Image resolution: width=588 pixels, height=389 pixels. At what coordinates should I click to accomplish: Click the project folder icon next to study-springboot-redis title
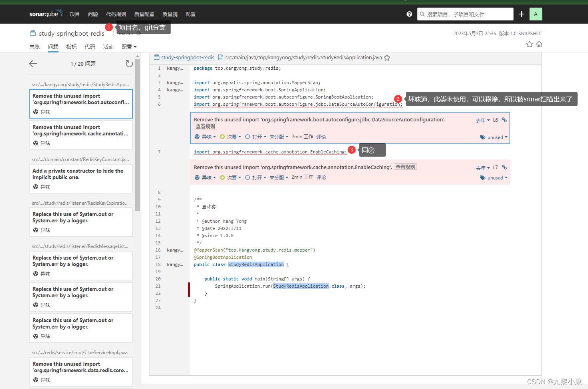click(x=33, y=33)
